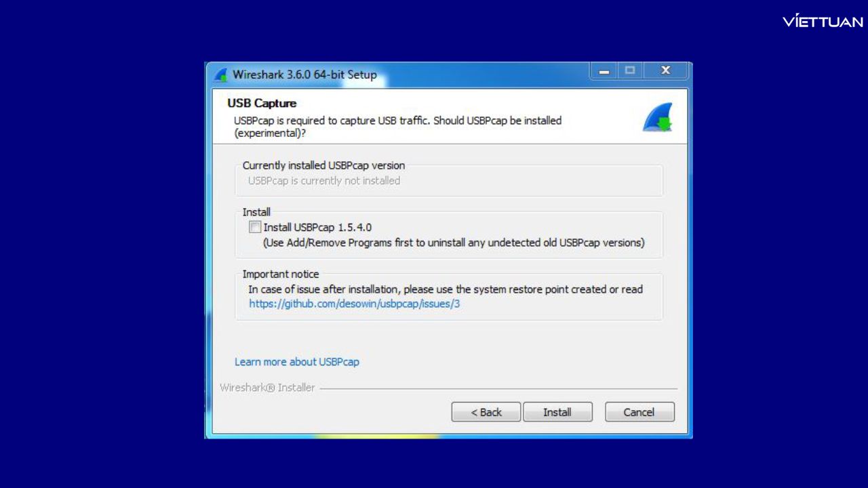Select the Install group box label
The height and width of the screenshot is (488, 868).
pos(256,211)
